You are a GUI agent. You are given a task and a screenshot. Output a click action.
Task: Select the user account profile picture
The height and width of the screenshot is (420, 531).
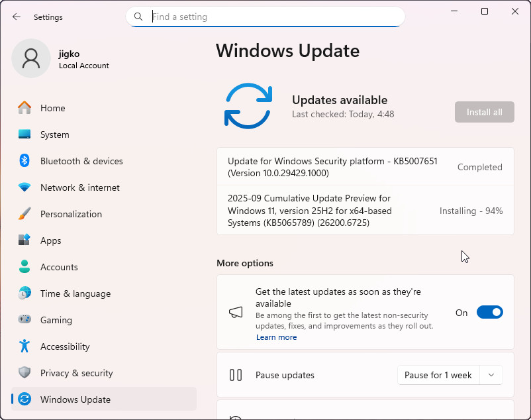[30, 58]
